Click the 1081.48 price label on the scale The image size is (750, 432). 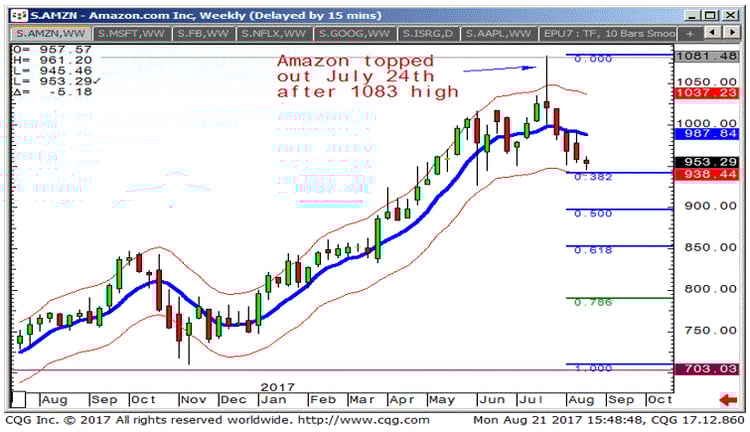tap(706, 56)
